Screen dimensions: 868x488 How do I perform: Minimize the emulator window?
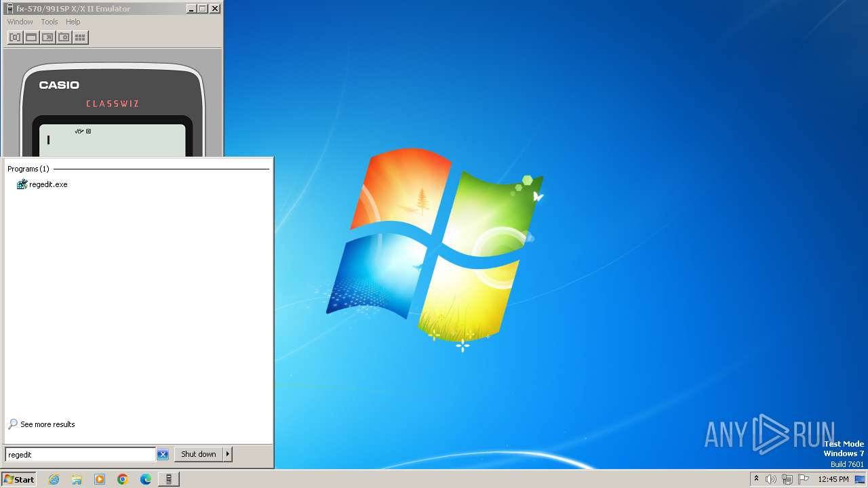[191, 9]
